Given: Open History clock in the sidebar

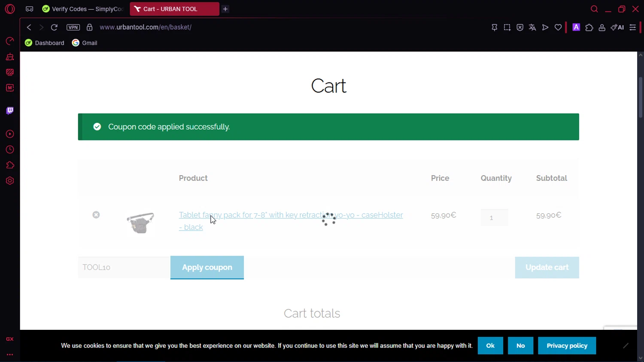Looking at the screenshot, I should (10, 149).
